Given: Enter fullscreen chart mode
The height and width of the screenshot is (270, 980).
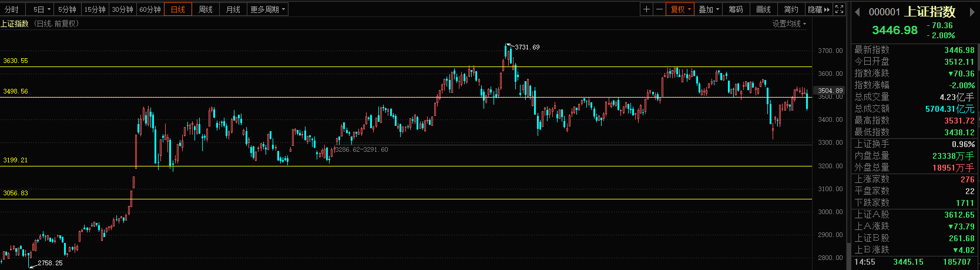Looking at the screenshot, I should pos(840,9).
